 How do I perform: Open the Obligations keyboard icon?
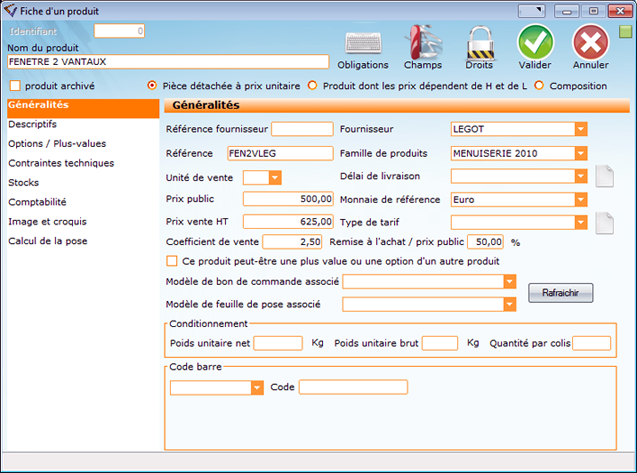click(x=363, y=43)
